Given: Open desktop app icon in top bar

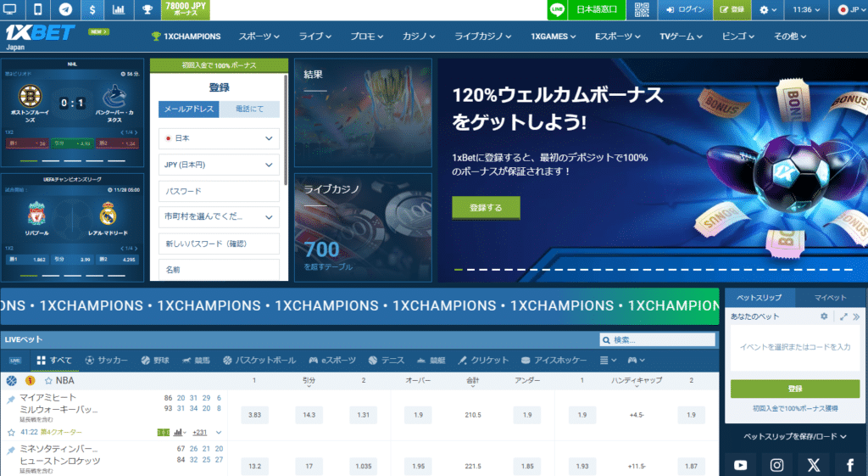Looking at the screenshot, I should point(10,9).
